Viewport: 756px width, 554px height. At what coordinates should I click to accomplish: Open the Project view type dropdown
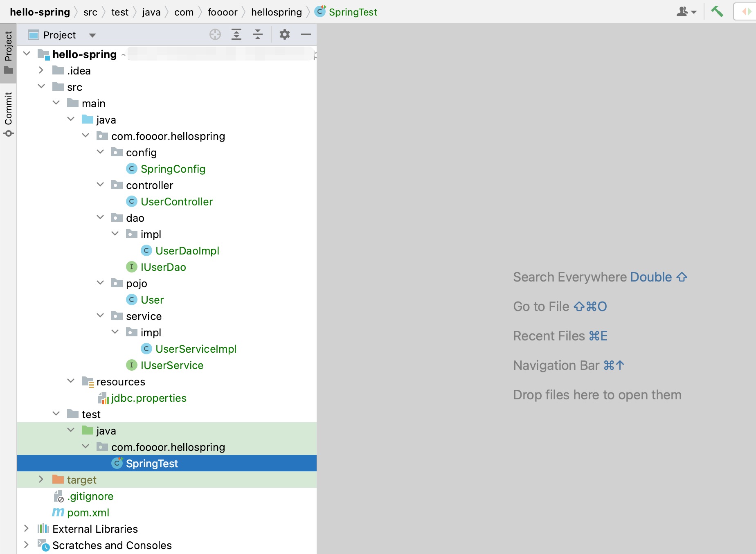(x=92, y=35)
